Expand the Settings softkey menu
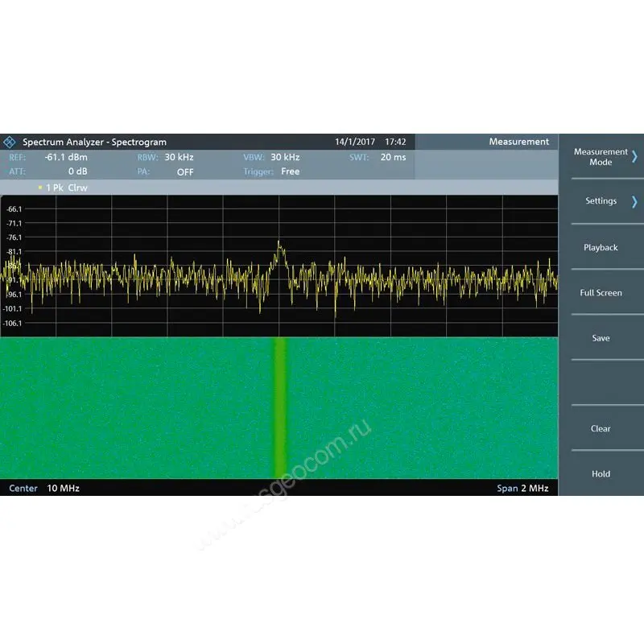This screenshot has height=644, width=644. tap(601, 201)
